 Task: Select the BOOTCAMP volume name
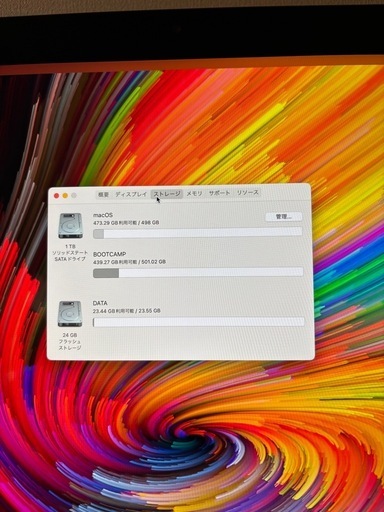click(x=109, y=254)
